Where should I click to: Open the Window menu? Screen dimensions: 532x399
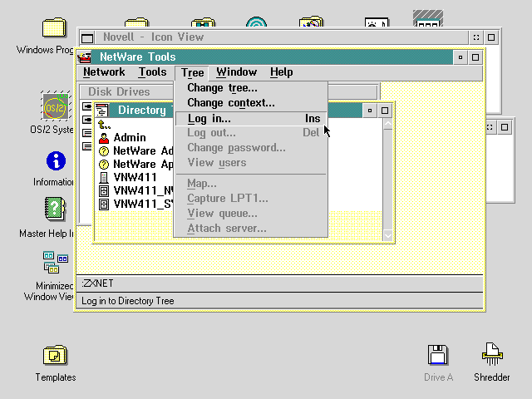[236, 72]
